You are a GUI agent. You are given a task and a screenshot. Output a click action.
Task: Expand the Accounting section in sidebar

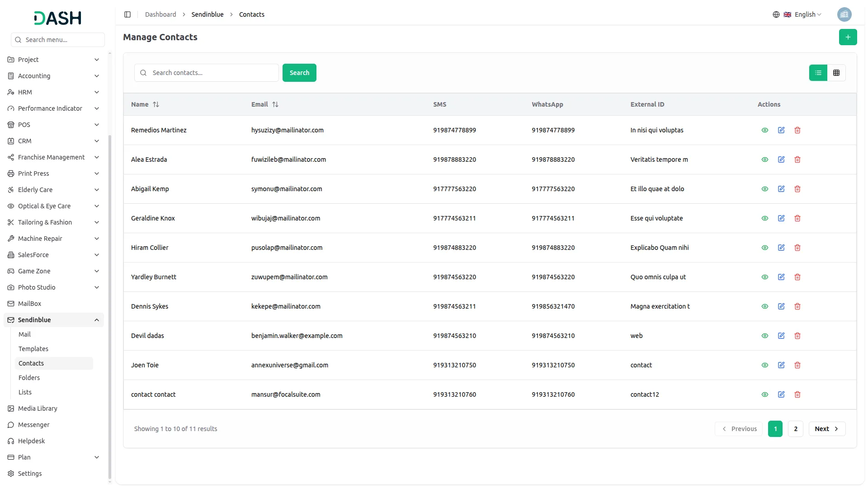coord(53,76)
